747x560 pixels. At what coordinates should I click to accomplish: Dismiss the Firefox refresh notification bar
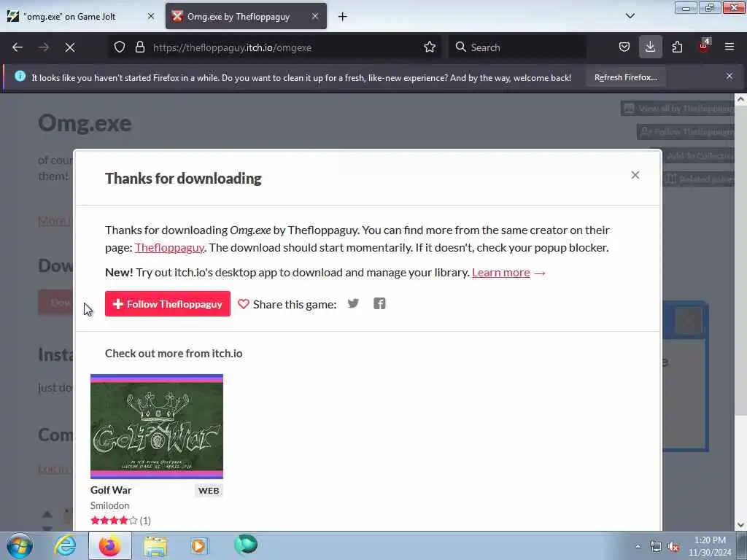[729, 76]
